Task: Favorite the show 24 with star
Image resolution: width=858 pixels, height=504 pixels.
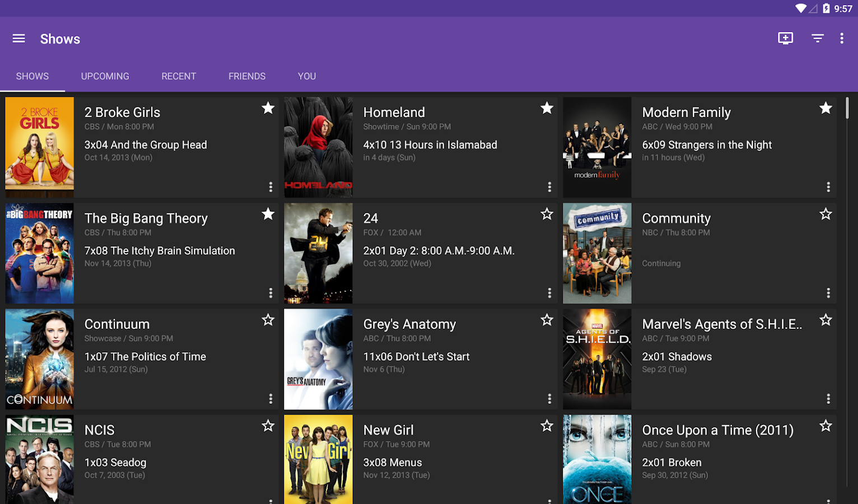Action: [547, 214]
